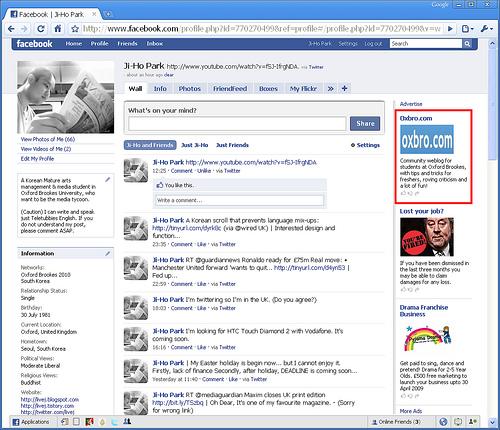500x430 pixels.
Task: Open Home in the Facebook header
Action: pyautogui.click(x=74, y=44)
